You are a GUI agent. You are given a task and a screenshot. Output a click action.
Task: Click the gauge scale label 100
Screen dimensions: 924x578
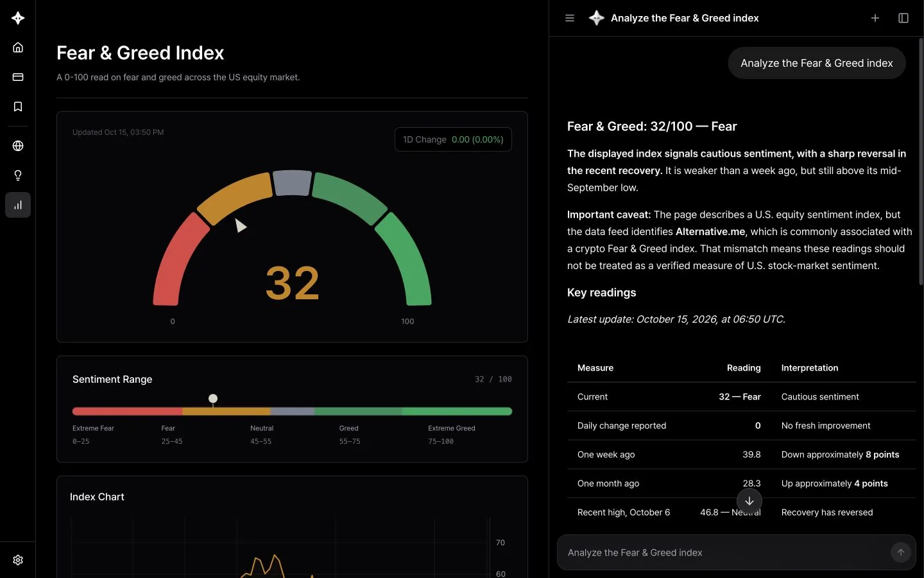pyautogui.click(x=407, y=321)
